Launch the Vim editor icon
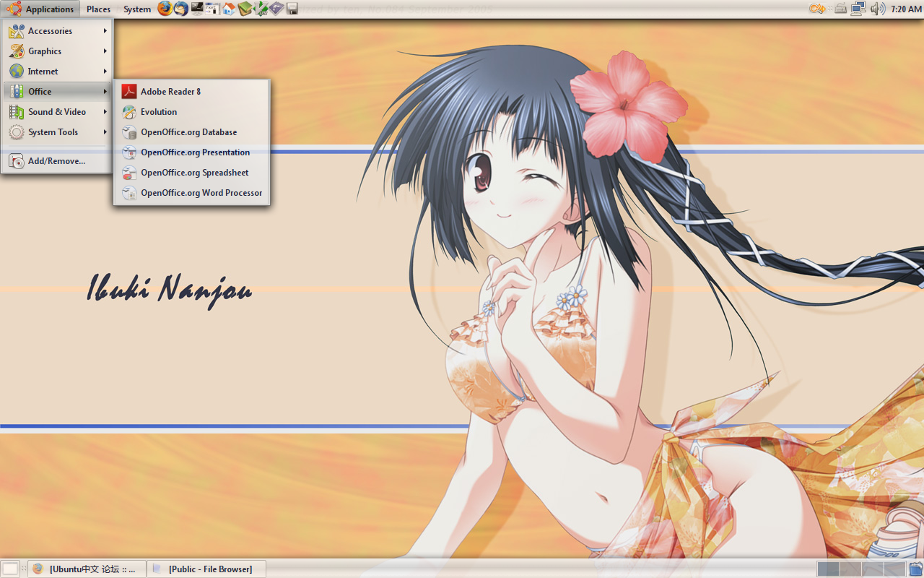This screenshot has width=924, height=578. pyautogui.click(x=261, y=9)
